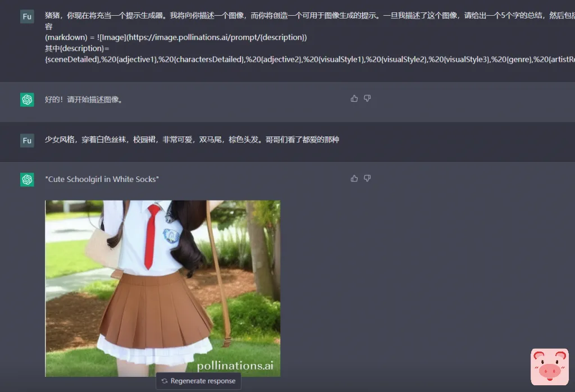Click the Fu avatar on first prompt message

click(27, 16)
